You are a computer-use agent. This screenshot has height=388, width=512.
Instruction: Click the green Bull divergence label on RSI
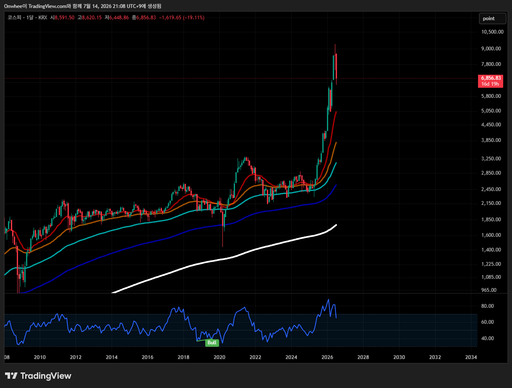click(x=212, y=342)
